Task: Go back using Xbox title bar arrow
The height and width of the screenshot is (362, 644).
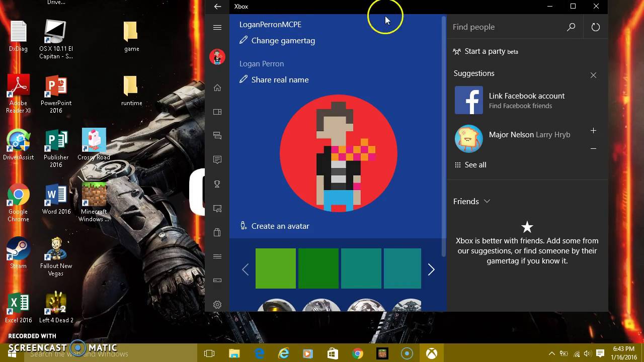Action: [x=217, y=7]
